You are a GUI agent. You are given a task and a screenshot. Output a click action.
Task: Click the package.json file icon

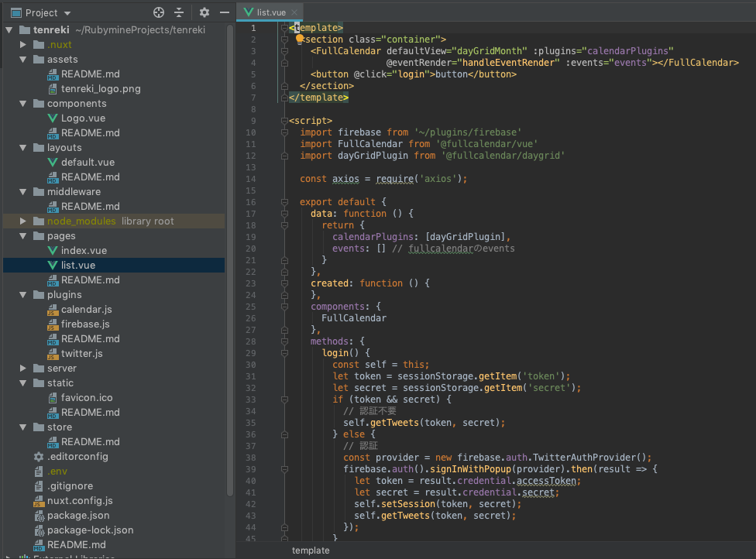[x=39, y=516]
